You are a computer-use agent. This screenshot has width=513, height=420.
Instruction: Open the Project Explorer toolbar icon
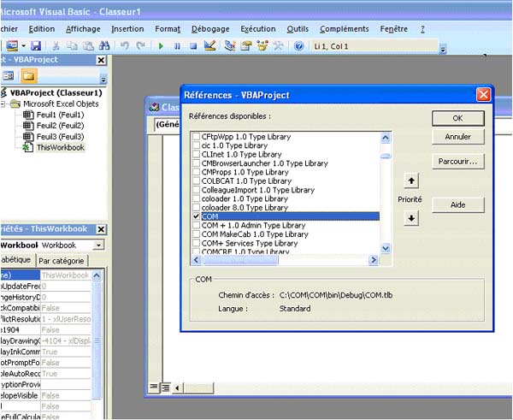230,46
